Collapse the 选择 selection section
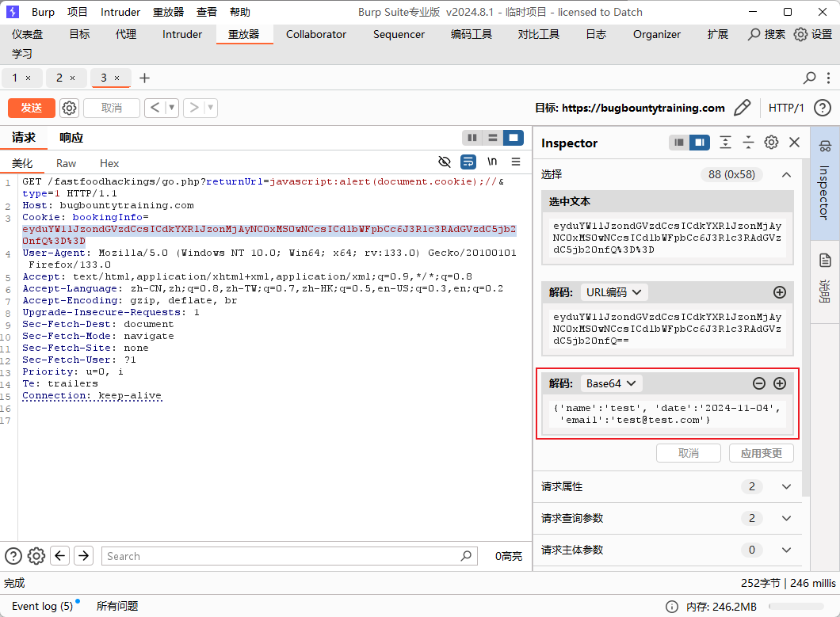This screenshot has width=840, height=617. 786,174
